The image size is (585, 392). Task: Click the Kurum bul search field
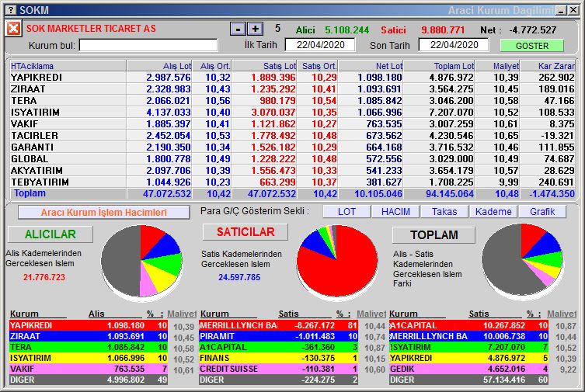(148, 46)
